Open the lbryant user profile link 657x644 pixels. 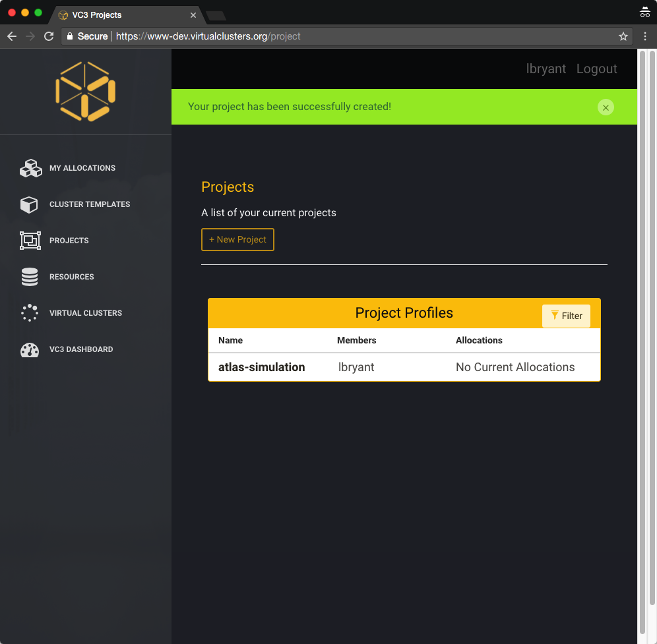(546, 69)
